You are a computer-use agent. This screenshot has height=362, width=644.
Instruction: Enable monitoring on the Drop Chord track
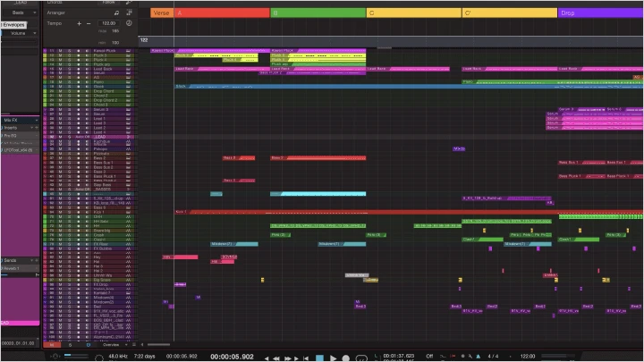tap(87, 91)
